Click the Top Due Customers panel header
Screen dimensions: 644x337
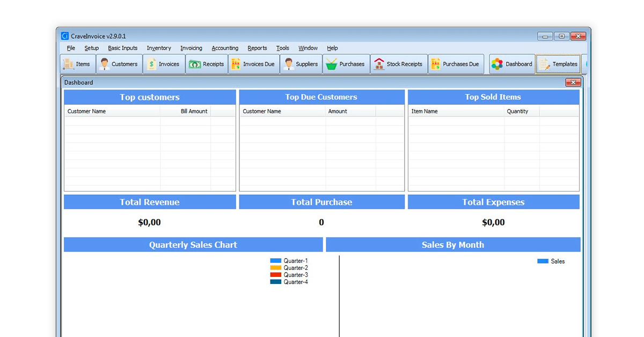point(321,97)
